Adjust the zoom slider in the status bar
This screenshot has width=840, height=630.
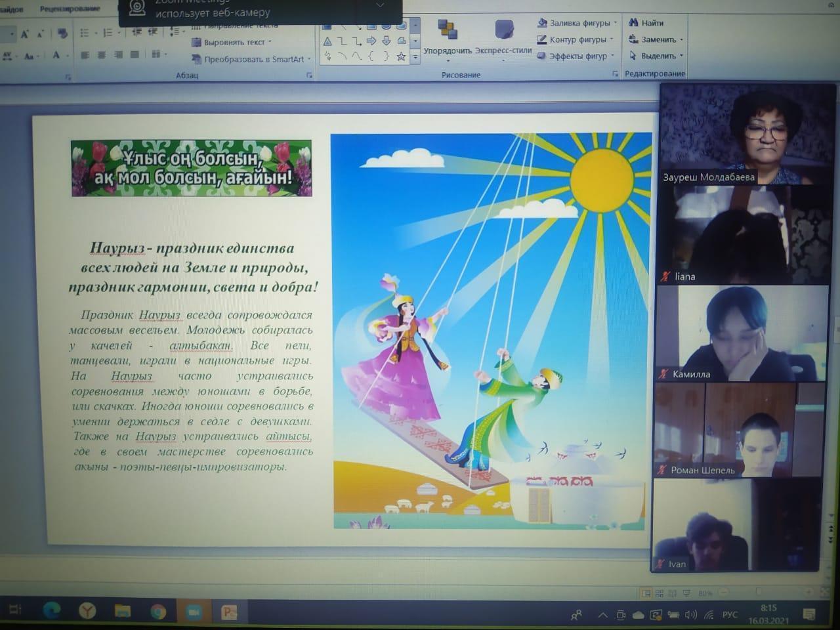[x=758, y=593]
